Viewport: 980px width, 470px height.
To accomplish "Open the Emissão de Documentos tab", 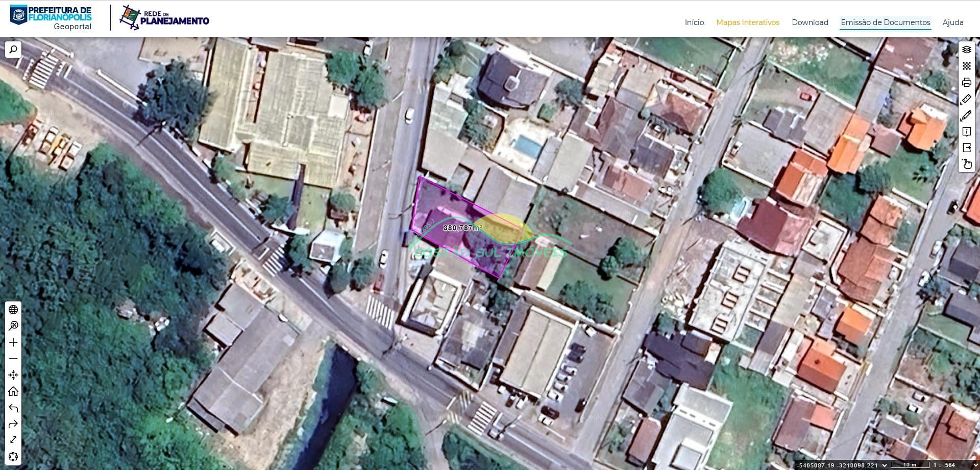I will click(885, 22).
